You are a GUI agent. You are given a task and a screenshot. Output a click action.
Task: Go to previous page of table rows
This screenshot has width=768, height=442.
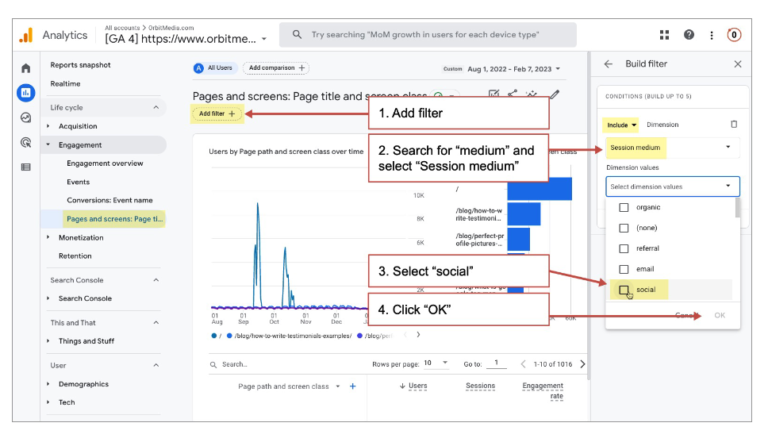[523, 364]
